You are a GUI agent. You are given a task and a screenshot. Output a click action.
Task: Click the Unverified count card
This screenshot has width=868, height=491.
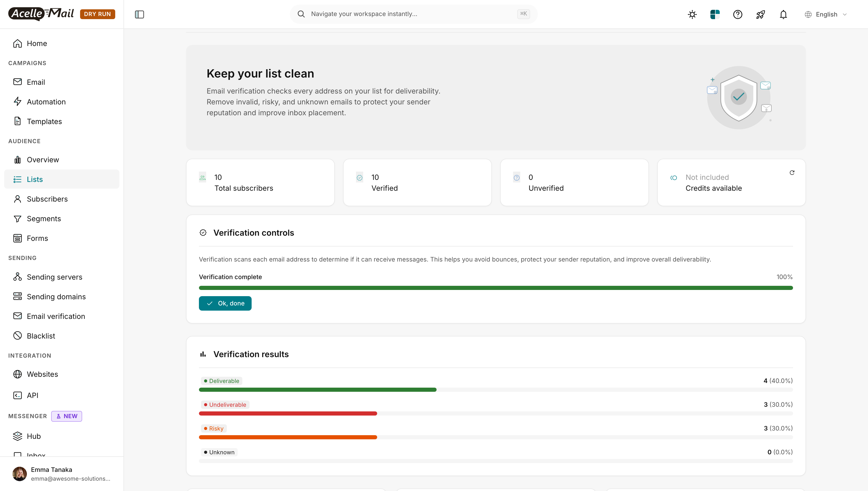click(574, 182)
